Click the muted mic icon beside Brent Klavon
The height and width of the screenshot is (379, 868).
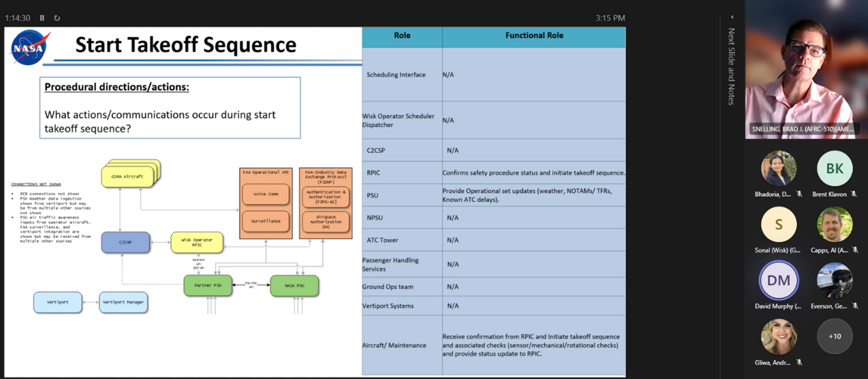point(853,194)
